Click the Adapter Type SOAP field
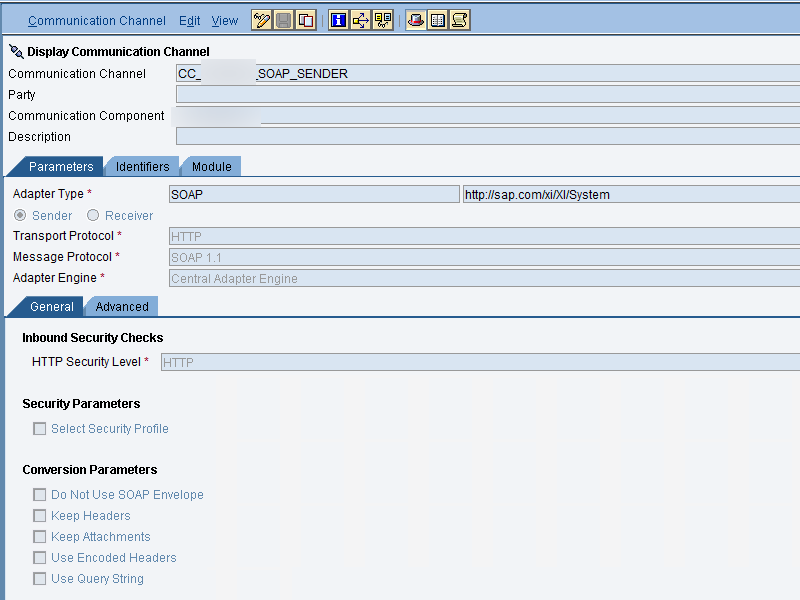800x600 pixels. pyautogui.click(x=314, y=194)
